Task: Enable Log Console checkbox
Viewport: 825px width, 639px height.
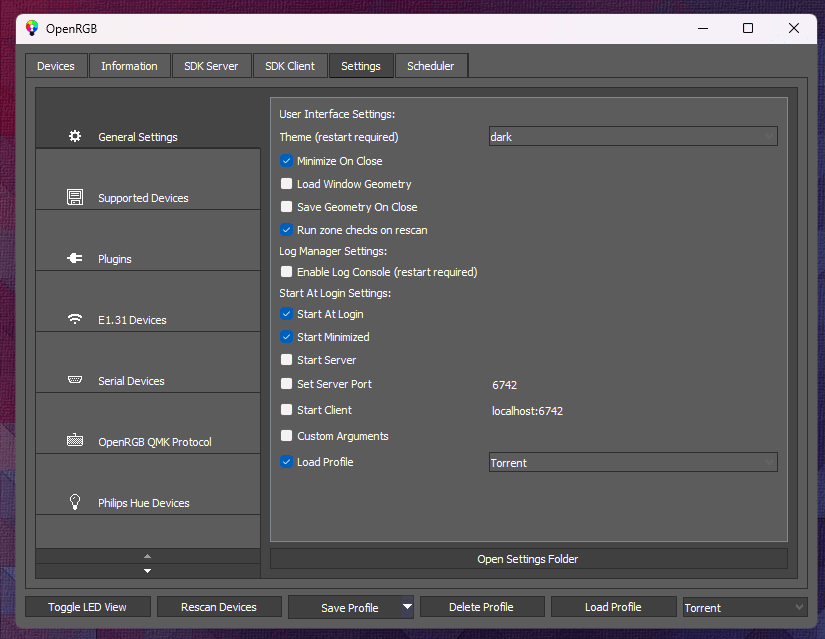Action: (x=286, y=272)
